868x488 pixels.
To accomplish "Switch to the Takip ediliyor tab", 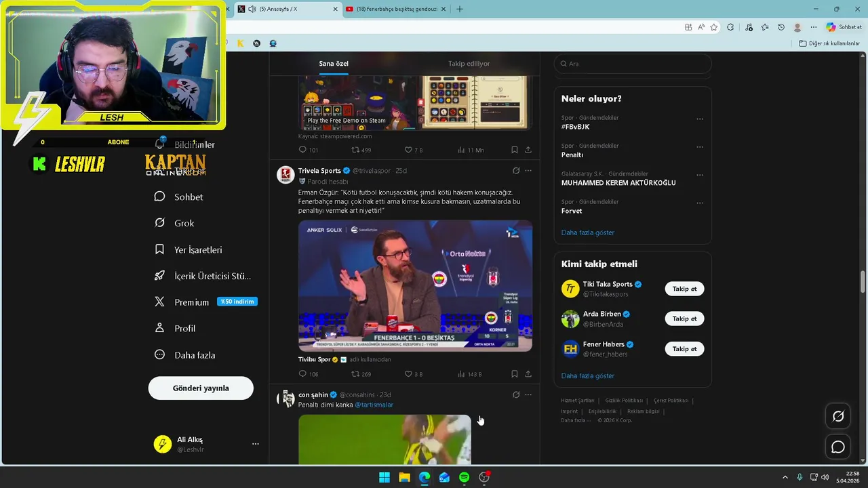I will pos(469,64).
